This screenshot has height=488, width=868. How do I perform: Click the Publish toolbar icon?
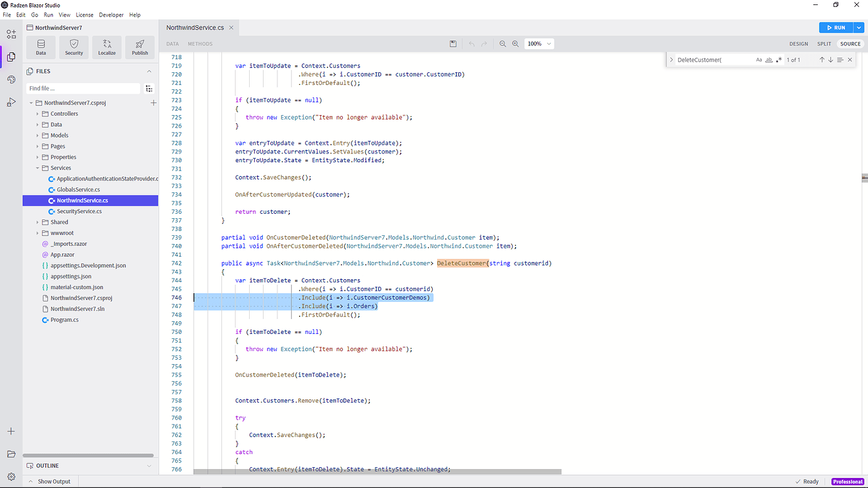click(140, 47)
